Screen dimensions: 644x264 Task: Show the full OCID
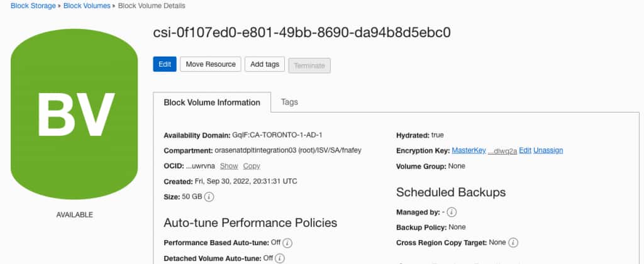(x=229, y=166)
